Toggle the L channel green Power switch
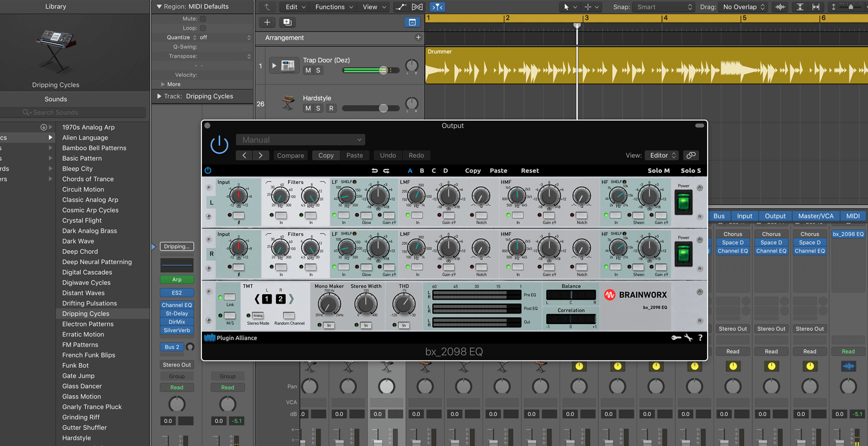868x446 pixels. [x=683, y=202]
